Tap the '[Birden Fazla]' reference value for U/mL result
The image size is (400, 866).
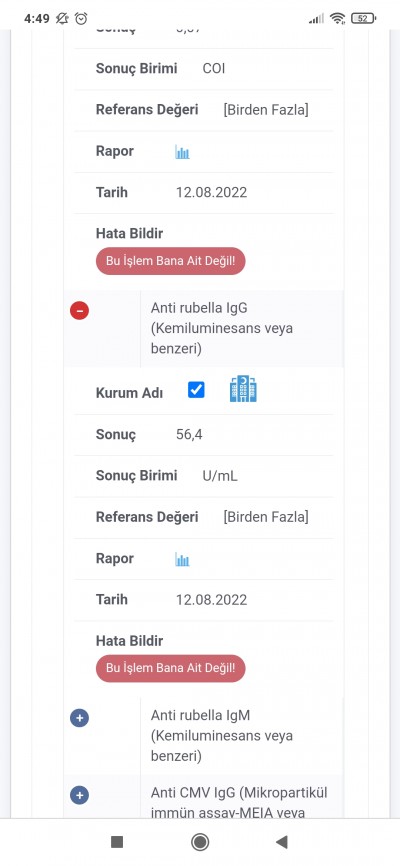point(266,517)
